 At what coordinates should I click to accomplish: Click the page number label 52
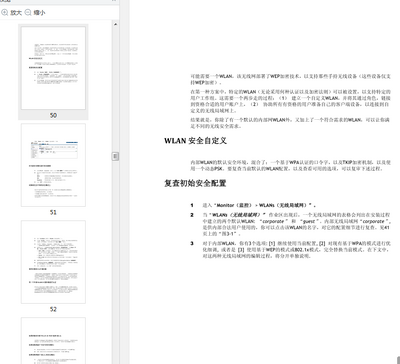53,309
